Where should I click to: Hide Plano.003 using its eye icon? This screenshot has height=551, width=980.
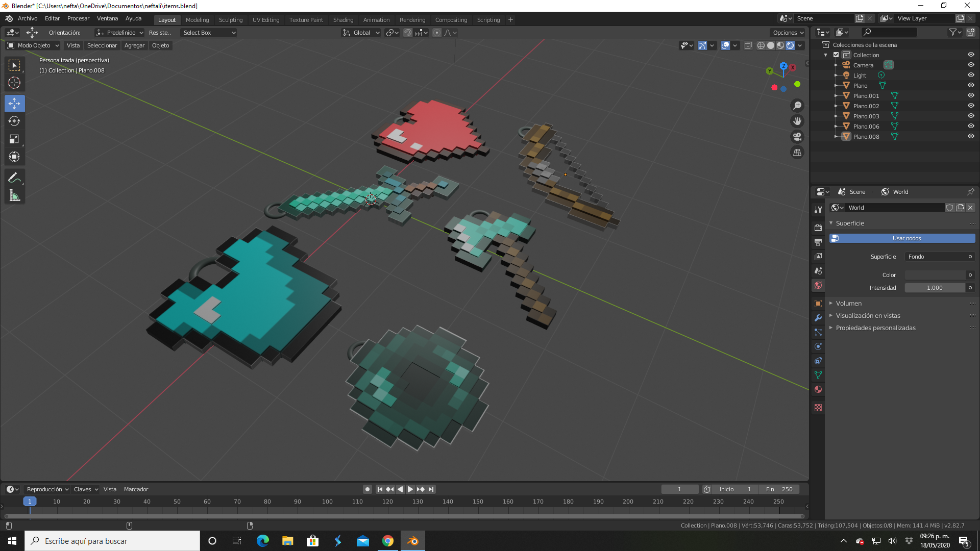(x=971, y=116)
